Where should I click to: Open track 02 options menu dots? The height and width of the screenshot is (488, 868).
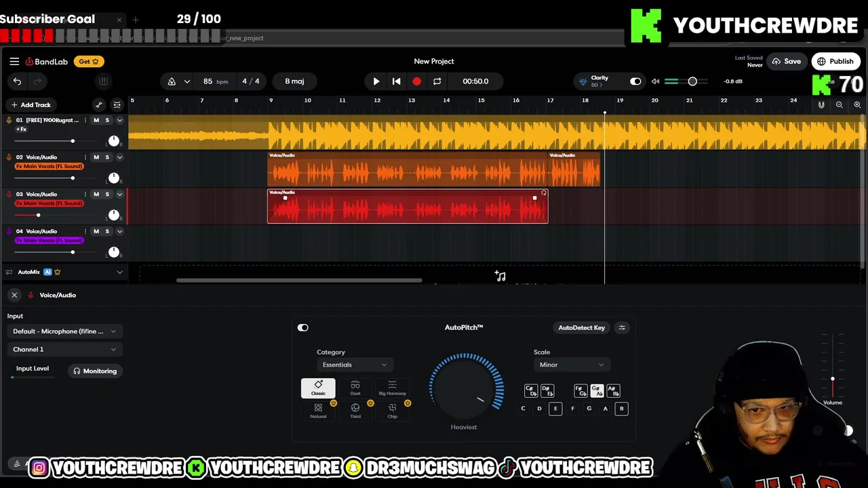(x=85, y=157)
